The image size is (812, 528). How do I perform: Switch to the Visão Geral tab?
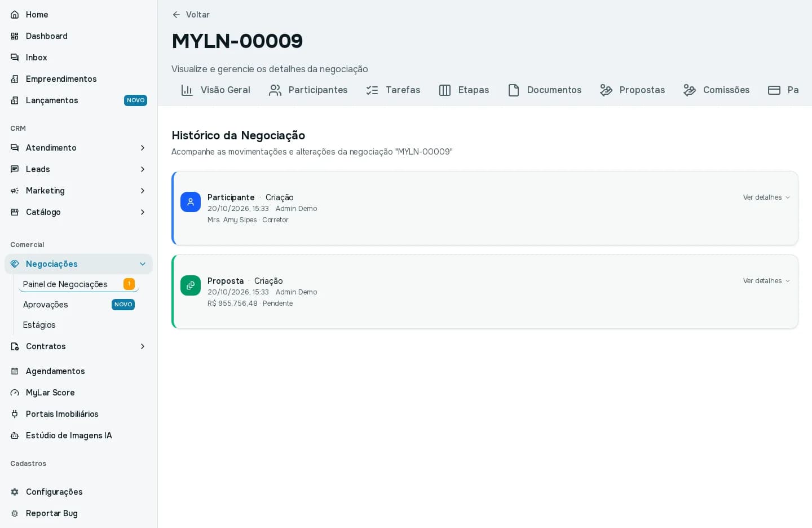(215, 90)
